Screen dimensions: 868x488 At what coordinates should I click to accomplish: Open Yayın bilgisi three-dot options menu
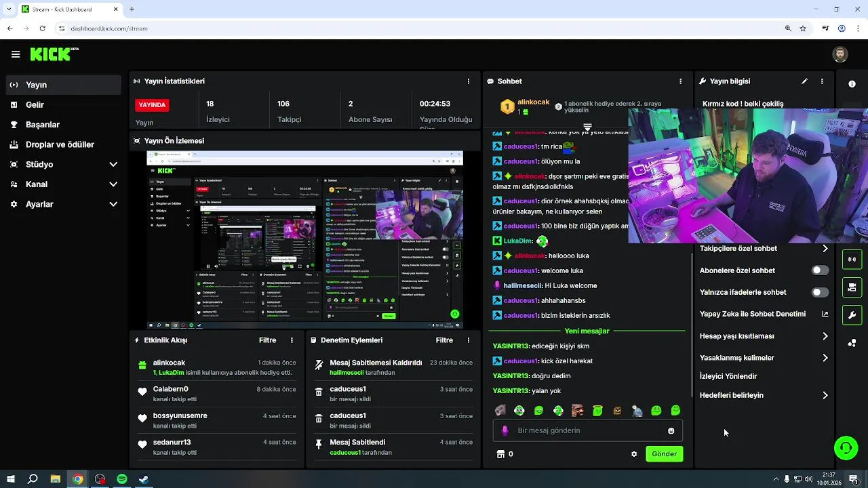822,81
